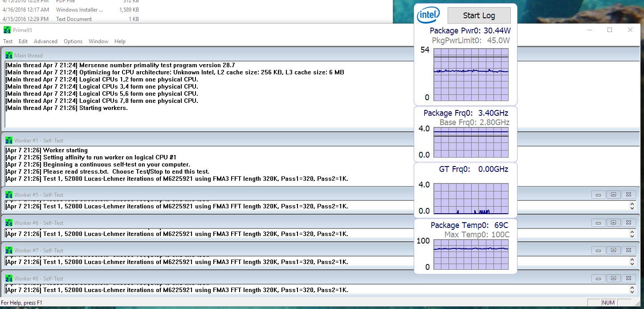Open the Test menu in Prime95
The image size is (644, 309).
click(8, 41)
